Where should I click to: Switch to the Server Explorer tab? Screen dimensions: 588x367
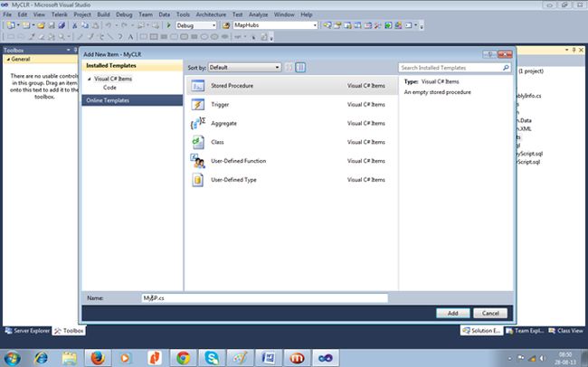(x=27, y=331)
